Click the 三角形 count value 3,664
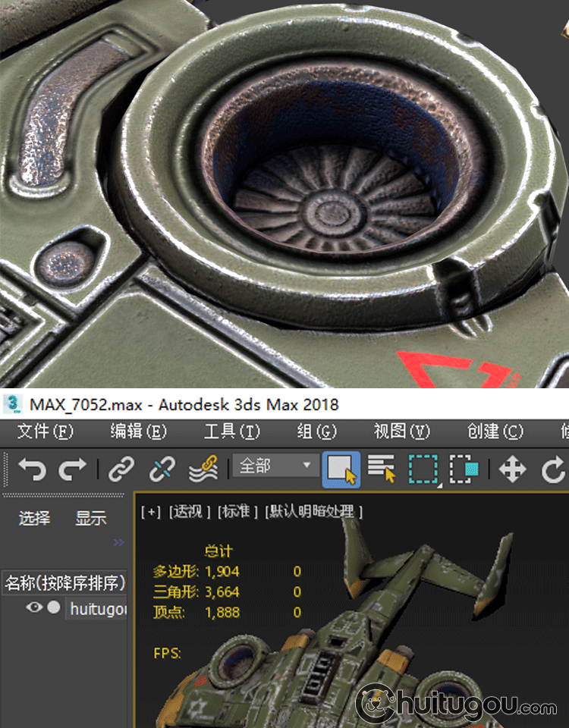The image size is (569, 728). (x=222, y=592)
